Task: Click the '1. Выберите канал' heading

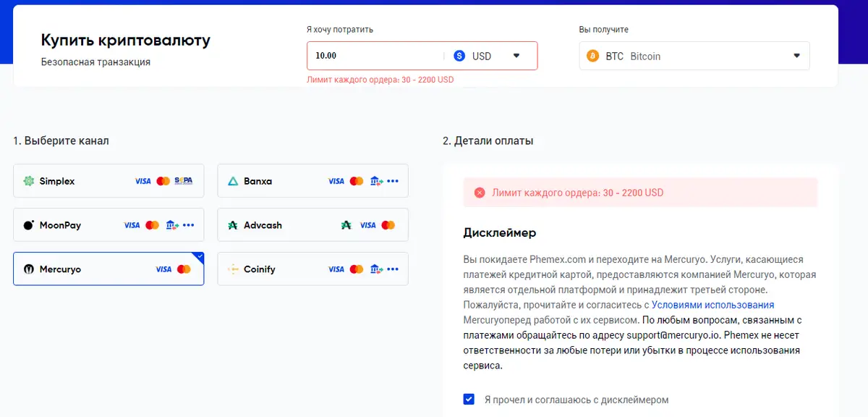Action: click(61, 140)
